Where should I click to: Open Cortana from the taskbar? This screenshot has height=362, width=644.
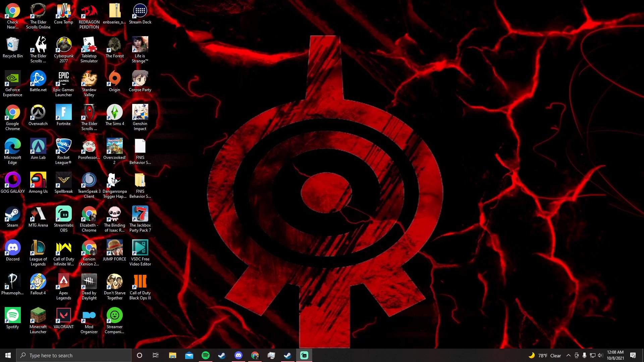tap(140, 355)
